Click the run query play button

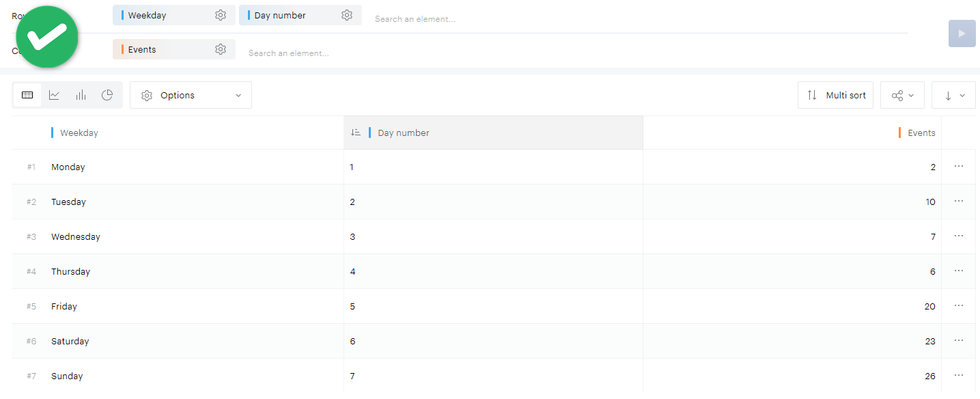(962, 33)
